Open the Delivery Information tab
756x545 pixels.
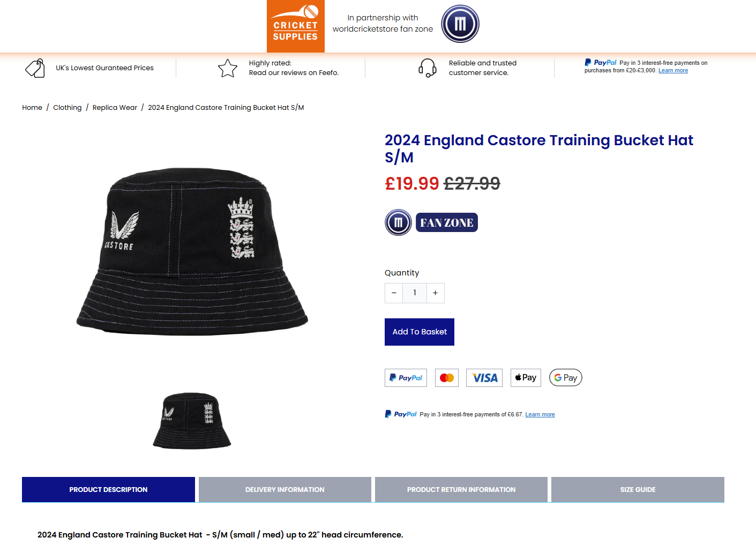coord(285,490)
